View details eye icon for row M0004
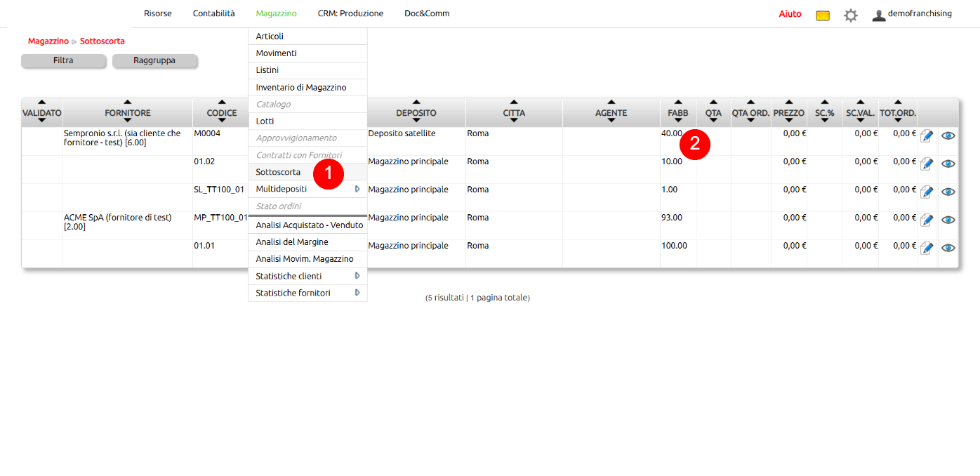This screenshot has width=980, height=476. pos(948,135)
